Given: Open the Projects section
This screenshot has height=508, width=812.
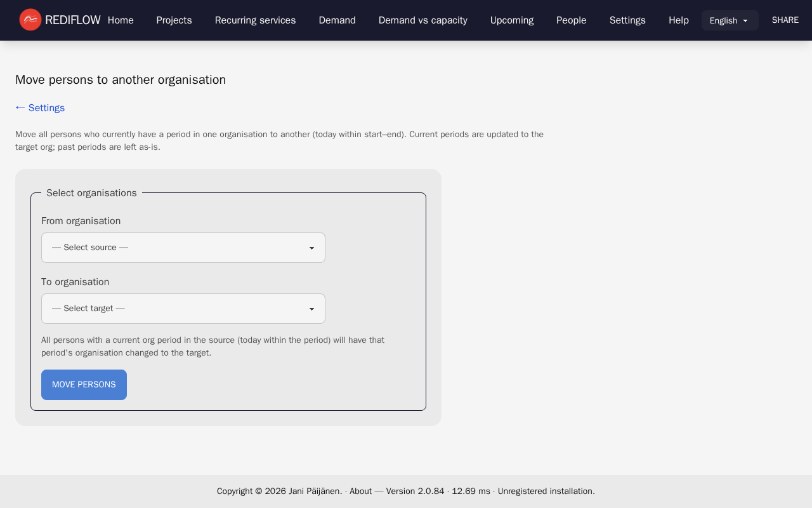Looking at the screenshot, I should 174,20.
